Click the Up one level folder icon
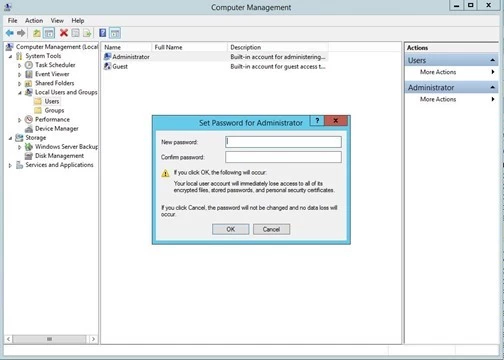This screenshot has width=504, height=360. click(37, 33)
